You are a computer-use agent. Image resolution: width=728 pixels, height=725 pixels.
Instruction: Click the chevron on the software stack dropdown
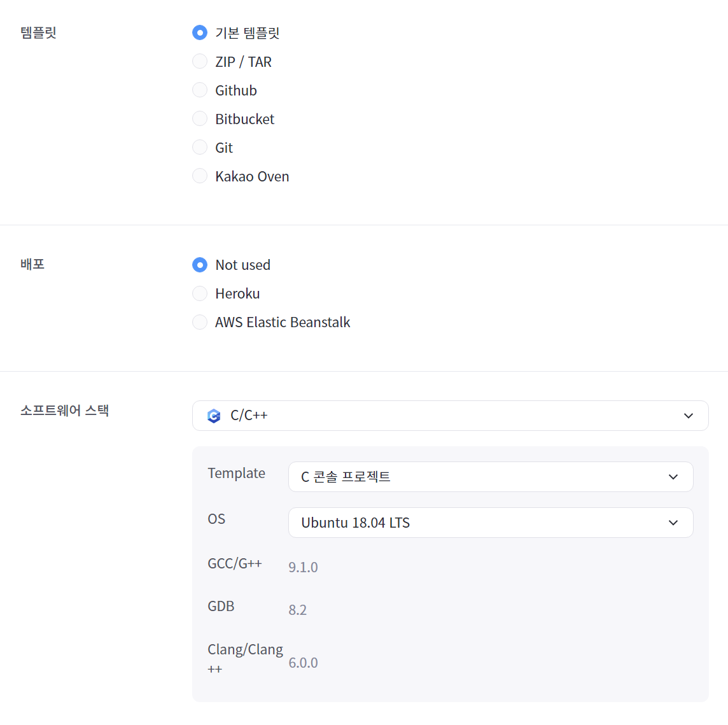(689, 416)
